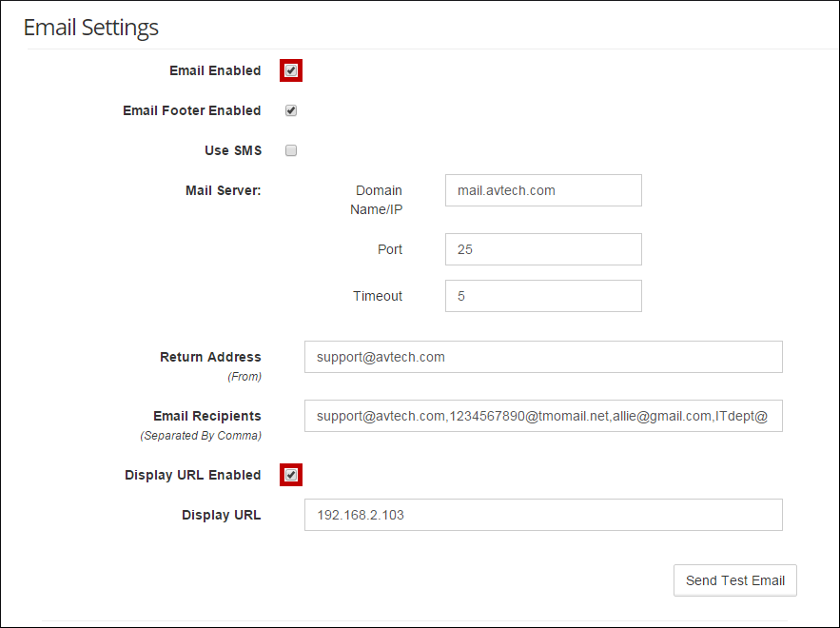Select the Port input field
The width and height of the screenshot is (840, 628).
click(543, 249)
